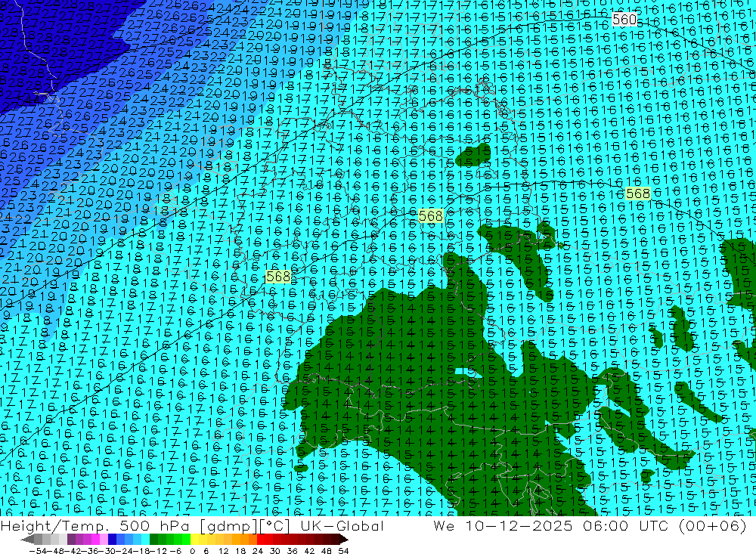The image size is (756, 554).
Task: Click the 'Height/Temp. 500 hPa' title text
Action: [x=95, y=525]
